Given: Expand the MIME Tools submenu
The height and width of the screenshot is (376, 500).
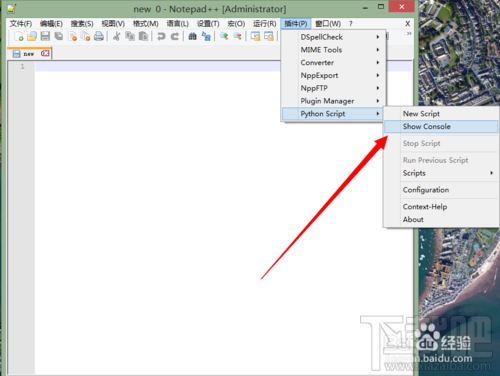Looking at the screenshot, I should pos(333,50).
